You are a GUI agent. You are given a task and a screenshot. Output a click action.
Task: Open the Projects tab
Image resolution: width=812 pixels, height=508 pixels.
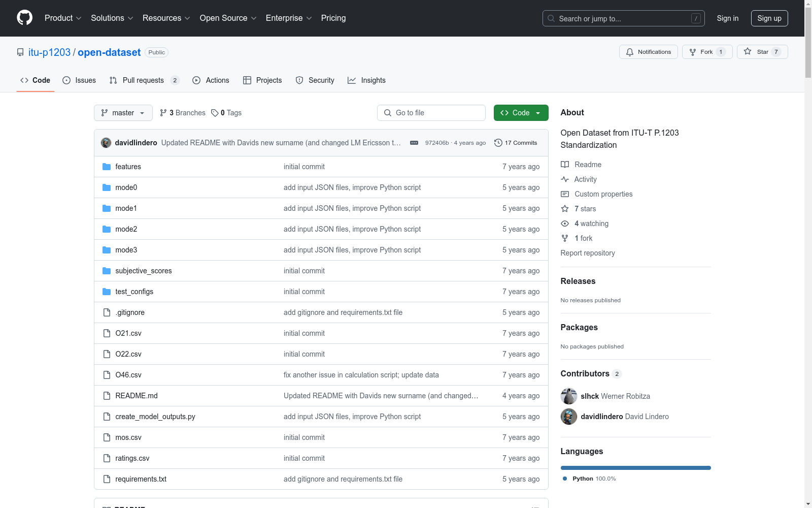[x=262, y=80]
